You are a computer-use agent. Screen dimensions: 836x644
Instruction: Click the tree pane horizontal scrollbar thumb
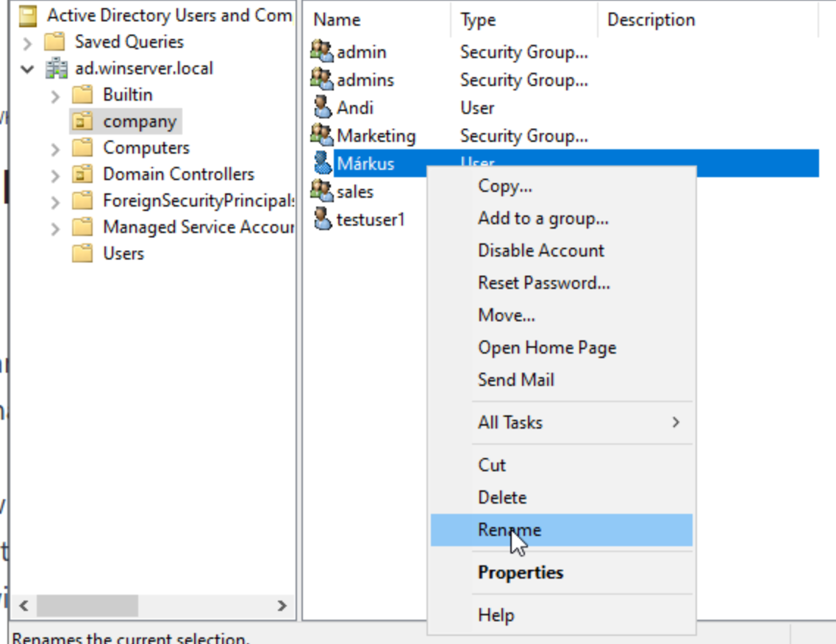tap(87, 606)
